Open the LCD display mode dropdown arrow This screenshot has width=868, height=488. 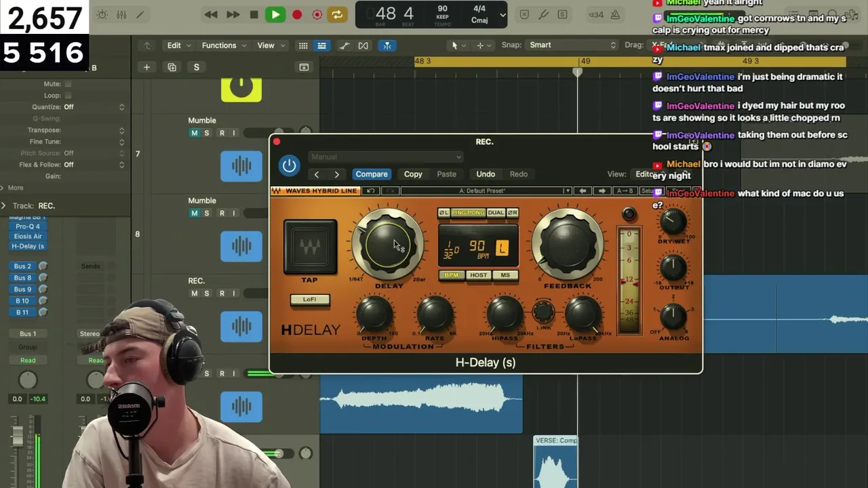click(x=502, y=14)
